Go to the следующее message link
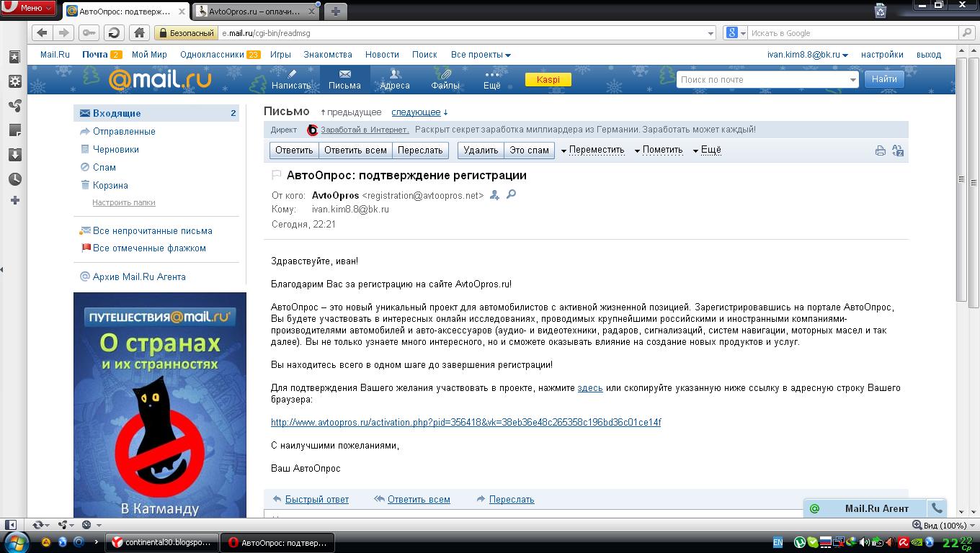The width and height of the screenshot is (980, 553). (x=416, y=112)
